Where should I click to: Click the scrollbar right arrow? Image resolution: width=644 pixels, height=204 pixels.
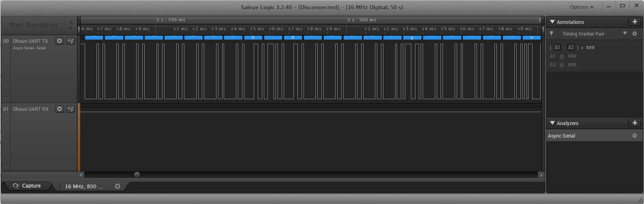tap(541, 175)
